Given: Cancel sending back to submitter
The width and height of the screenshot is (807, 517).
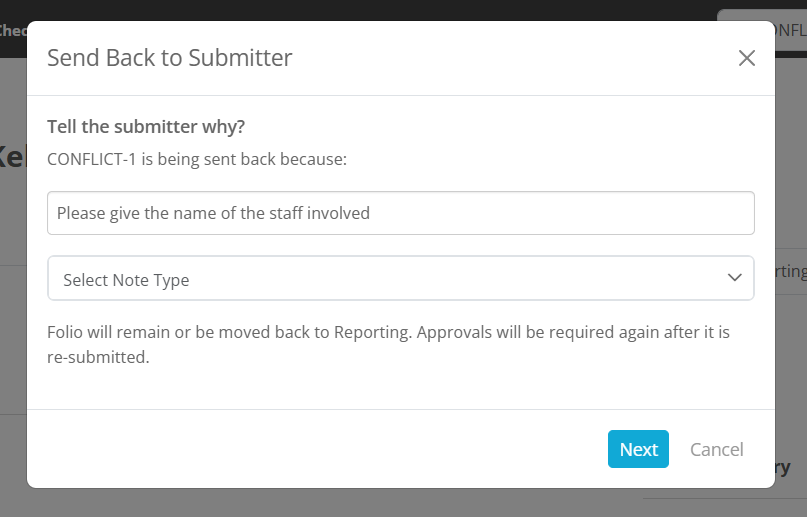Looking at the screenshot, I should click(716, 450).
